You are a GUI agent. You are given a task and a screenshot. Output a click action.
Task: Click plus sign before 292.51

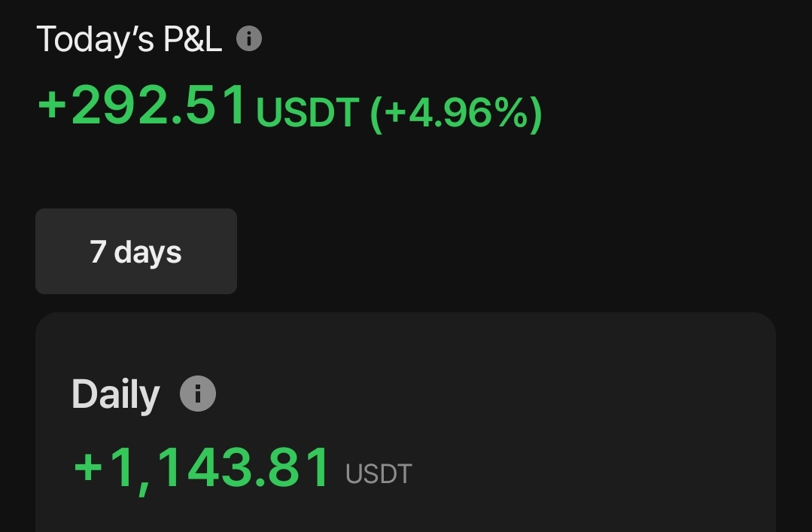[53, 106]
